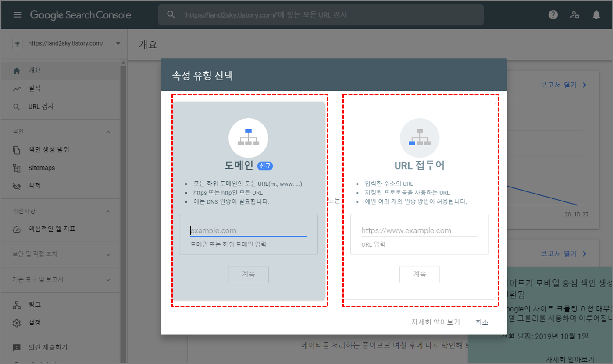The height and width of the screenshot is (364, 613).
Task: Open the 색인 생성 범위 sidebar item
Action: coord(60,150)
